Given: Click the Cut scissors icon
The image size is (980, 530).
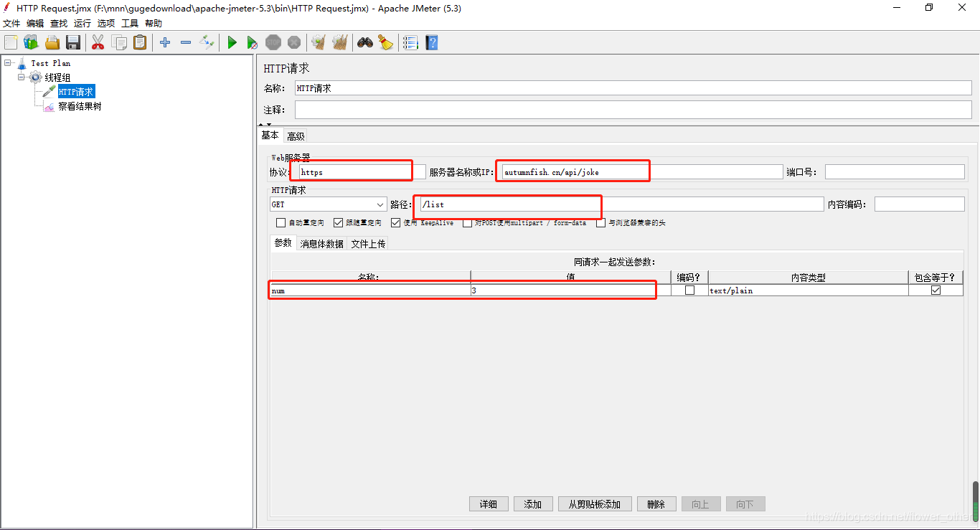Looking at the screenshot, I should [x=98, y=42].
